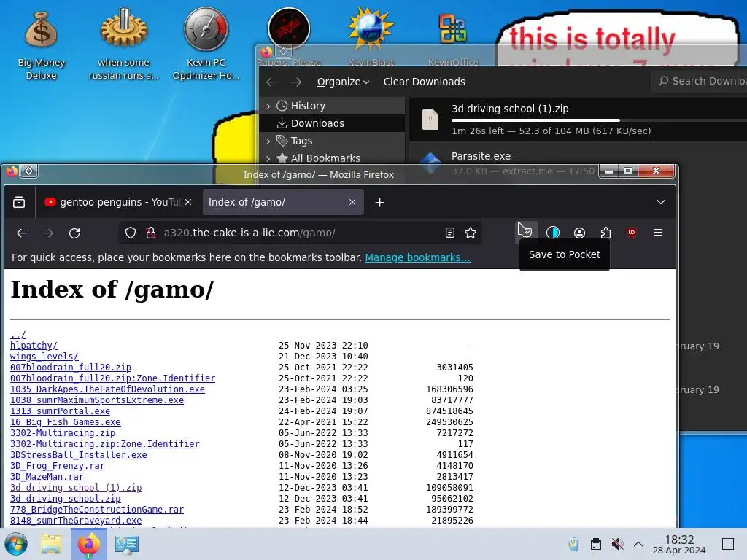Open Big Money Deluxe desktop icon
747x560 pixels.
point(41,45)
